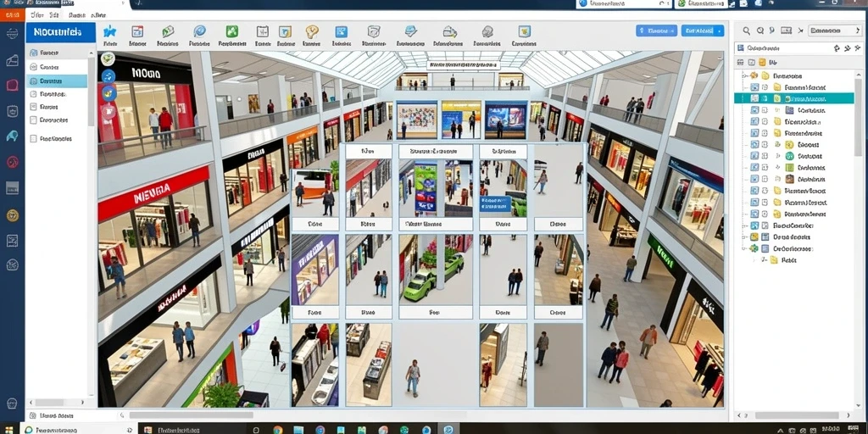Open the Windows Start button in taskbar
The width and height of the screenshot is (868, 434).
click(x=9, y=429)
